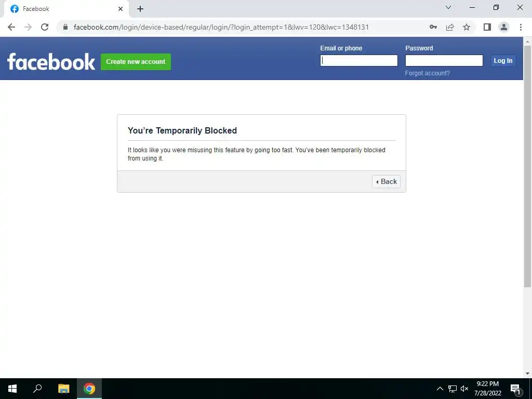
Task: Click the Create new account button
Action: click(136, 62)
